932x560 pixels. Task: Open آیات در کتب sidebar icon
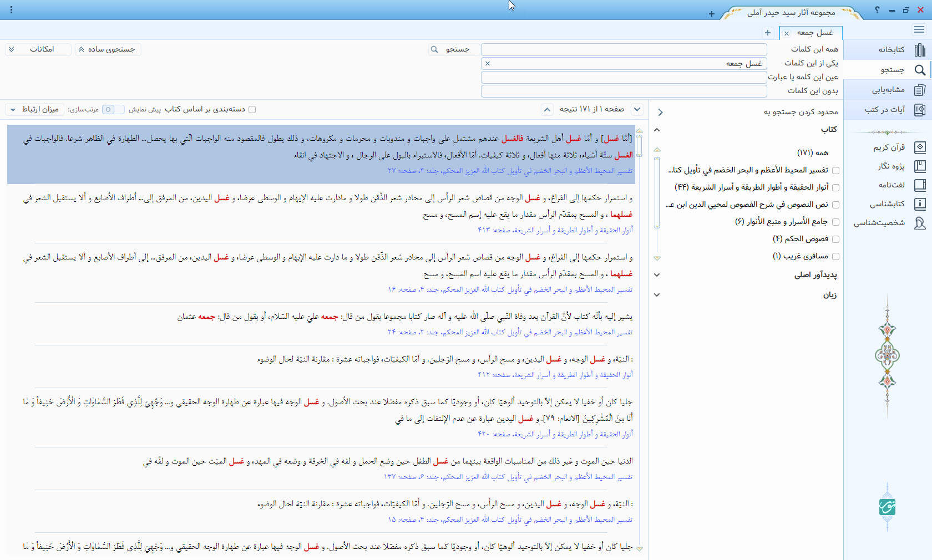pos(919,110)
